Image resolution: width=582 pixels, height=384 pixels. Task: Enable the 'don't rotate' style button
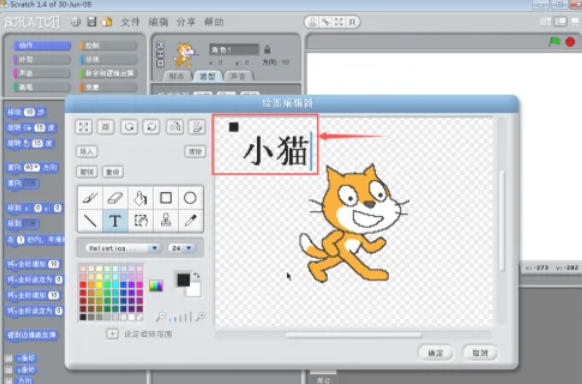click(x=160, y=63)
